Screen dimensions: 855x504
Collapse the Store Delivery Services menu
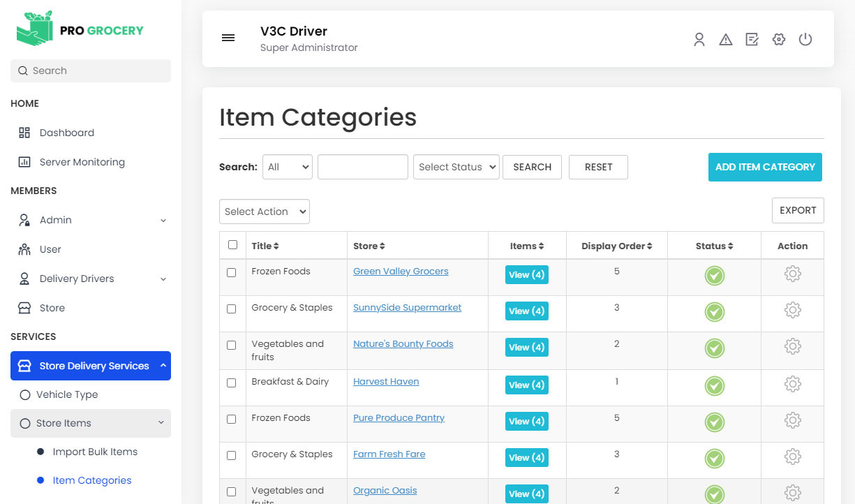pyautogui.click(x=91, y=366)
